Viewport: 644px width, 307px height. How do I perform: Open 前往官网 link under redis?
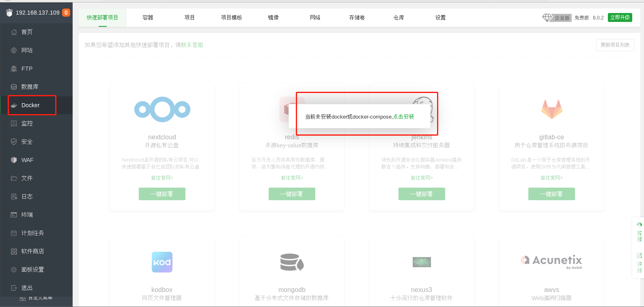(292, 178)
